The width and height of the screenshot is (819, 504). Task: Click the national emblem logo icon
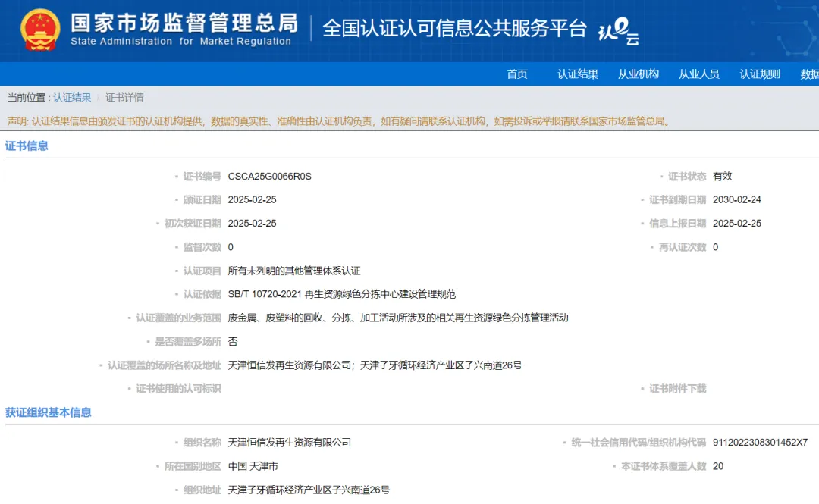coord(40,30)
